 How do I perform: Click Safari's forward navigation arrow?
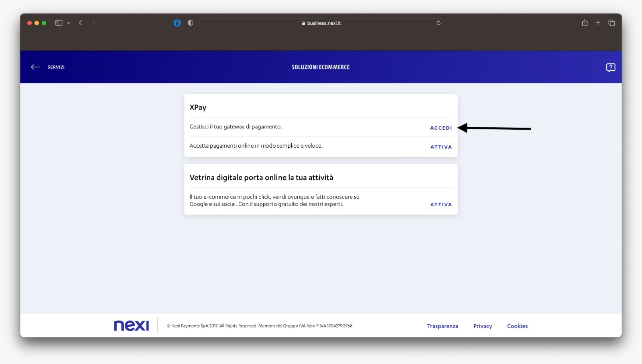tap(93, 23)
